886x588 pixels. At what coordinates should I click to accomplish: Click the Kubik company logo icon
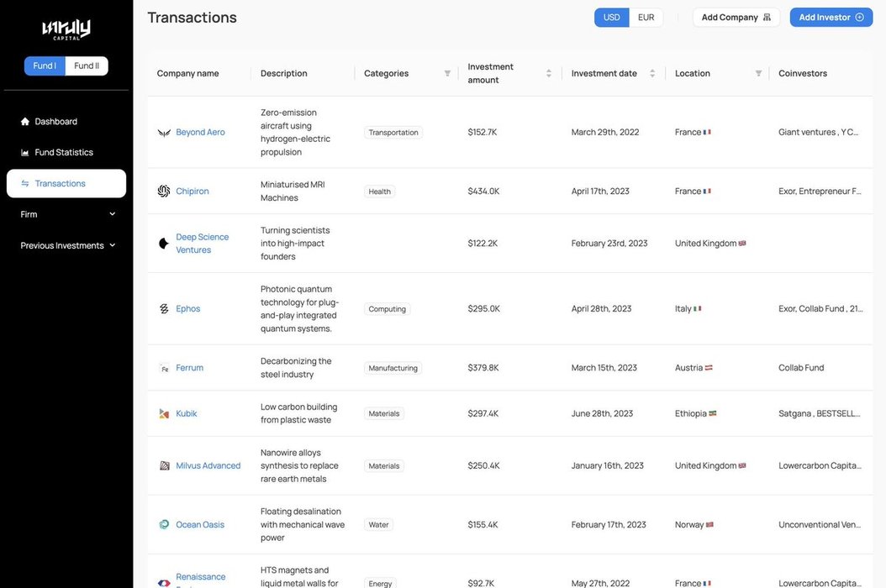[x=164, y=414]
